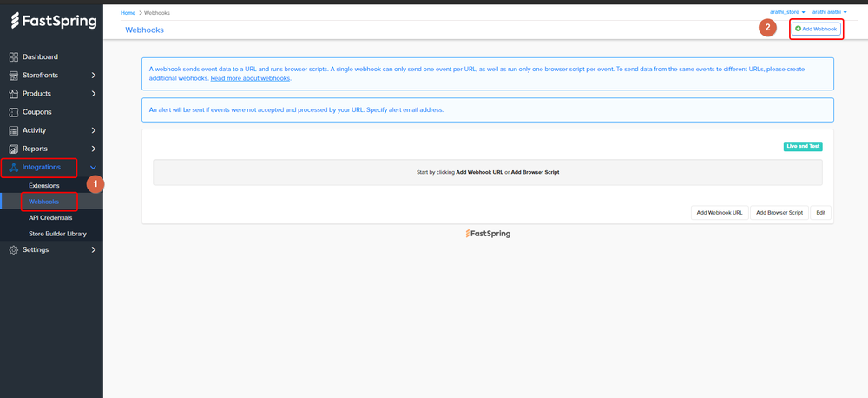Click the Edit button on webhook card
This screenshot has height=398, width=868.
point(821,213)
